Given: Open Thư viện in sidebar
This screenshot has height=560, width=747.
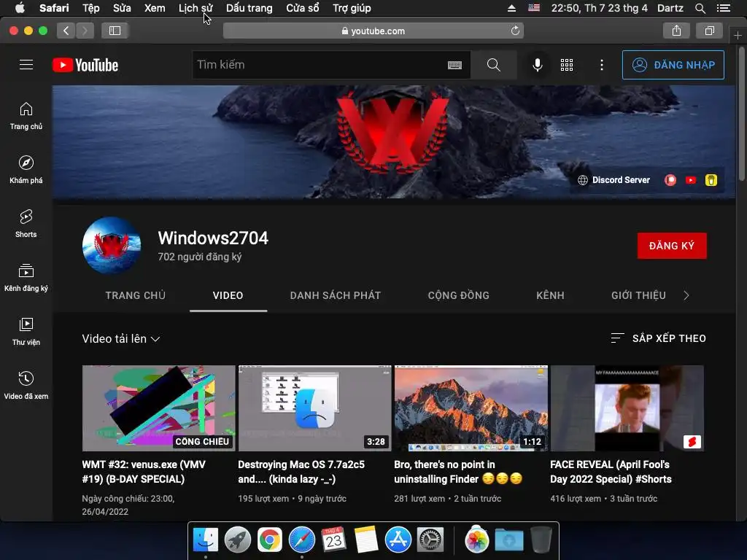Looking at the screenshot, I should click(26, 332).
